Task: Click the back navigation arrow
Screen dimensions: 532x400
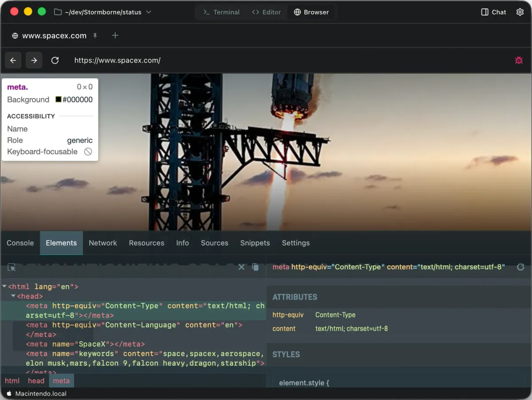Action: (x=13, y=60)
